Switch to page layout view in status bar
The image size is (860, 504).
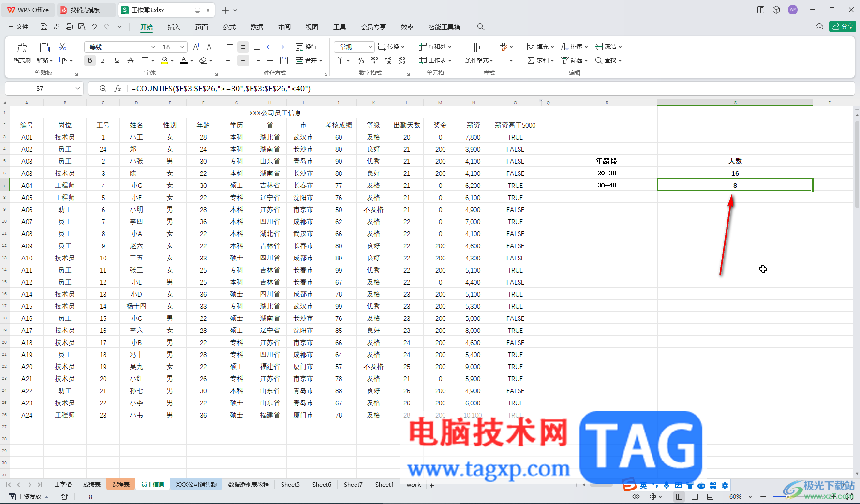pyautogui.click(x=695, y=497)
